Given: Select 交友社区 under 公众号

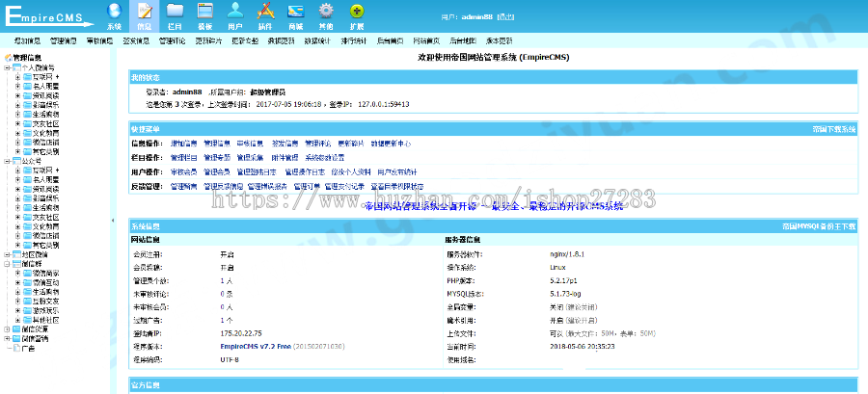Looking at the screenshot, I should (x=45, y=217).
